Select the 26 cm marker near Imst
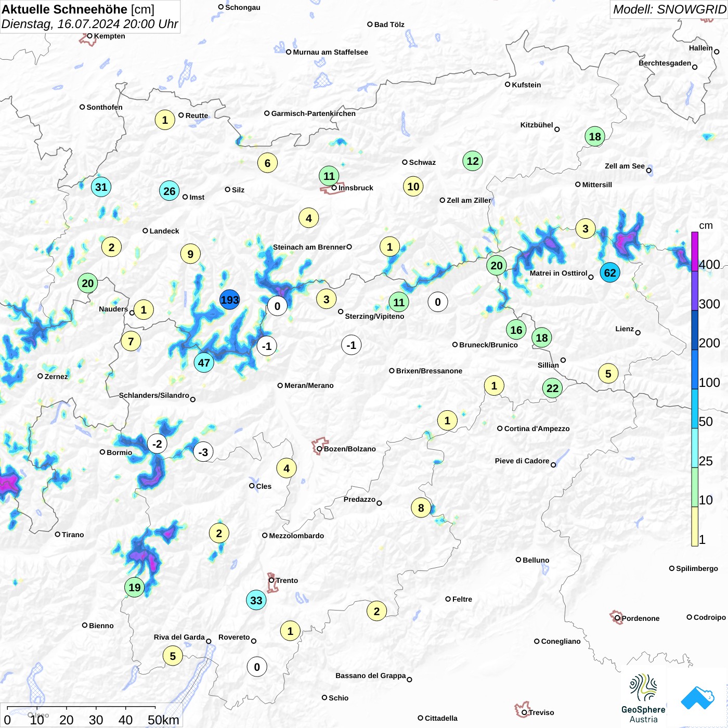This screenshot has height=728, width=728. pos(170,191)
